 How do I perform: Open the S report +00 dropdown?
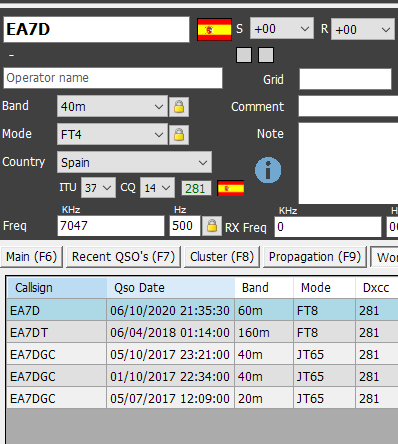282,29
